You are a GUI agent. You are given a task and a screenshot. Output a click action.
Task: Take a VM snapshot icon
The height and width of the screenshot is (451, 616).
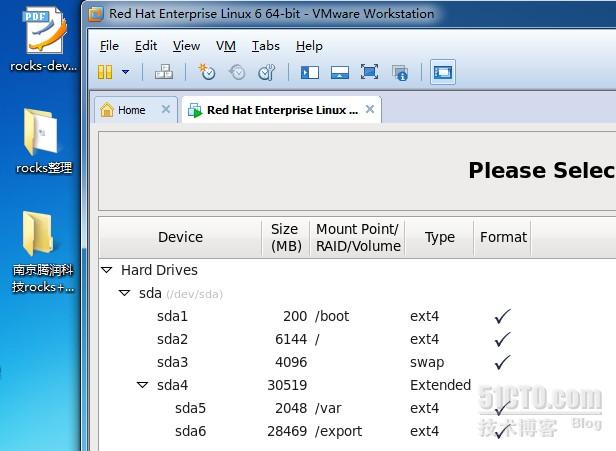tap(207, 72)
